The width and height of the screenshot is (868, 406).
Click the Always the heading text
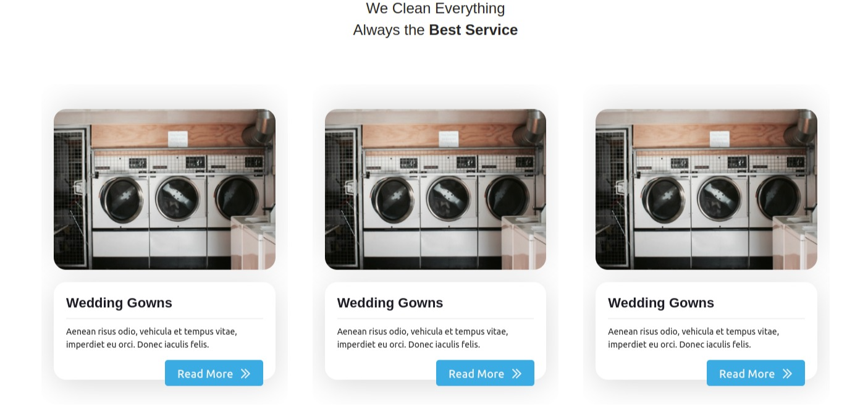(389, 30)
